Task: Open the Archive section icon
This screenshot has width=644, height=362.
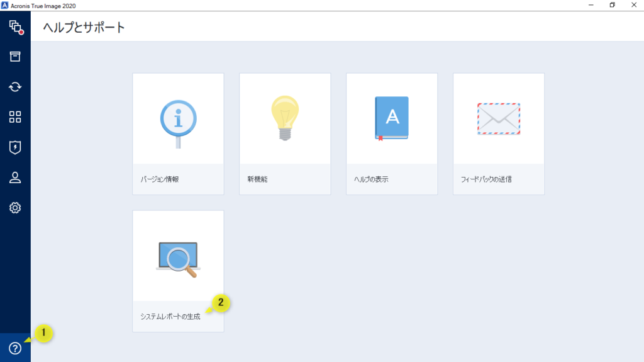Action: pos(15,57)
